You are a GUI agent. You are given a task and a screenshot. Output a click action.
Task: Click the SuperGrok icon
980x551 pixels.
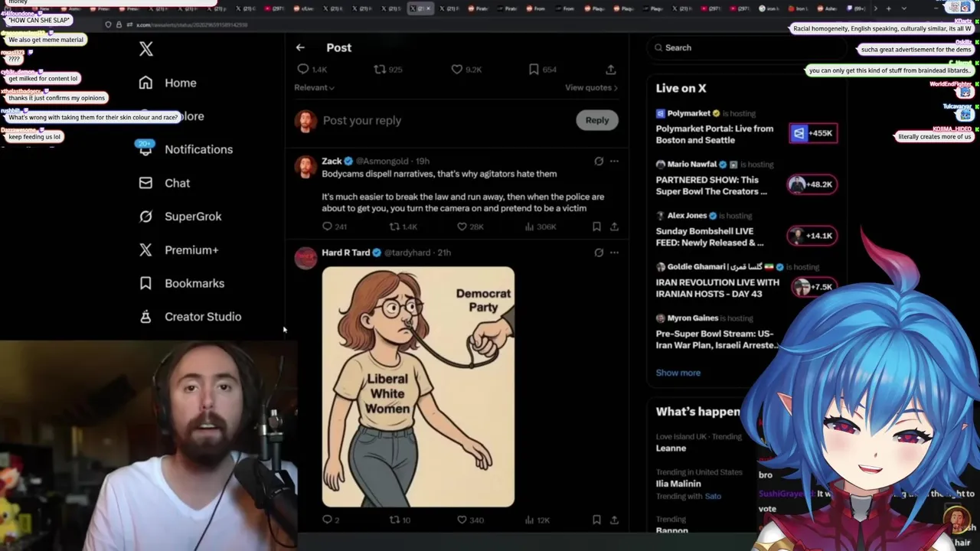[x=145, y=217]
